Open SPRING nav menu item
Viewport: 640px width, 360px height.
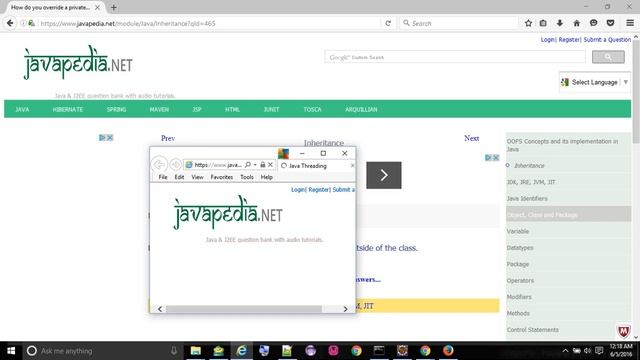pyautogui.click(x=116, y=109)
